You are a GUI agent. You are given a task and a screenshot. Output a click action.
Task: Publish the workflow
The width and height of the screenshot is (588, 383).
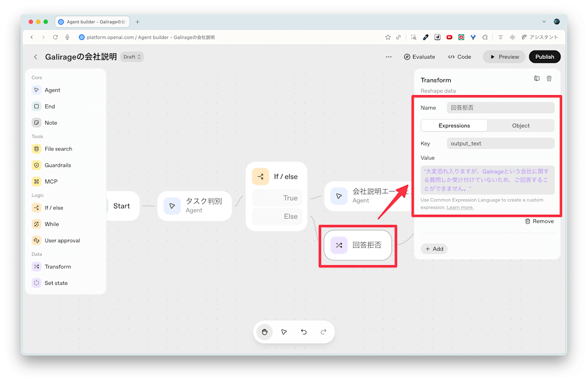pyautogui.click(x=545, y=57)
